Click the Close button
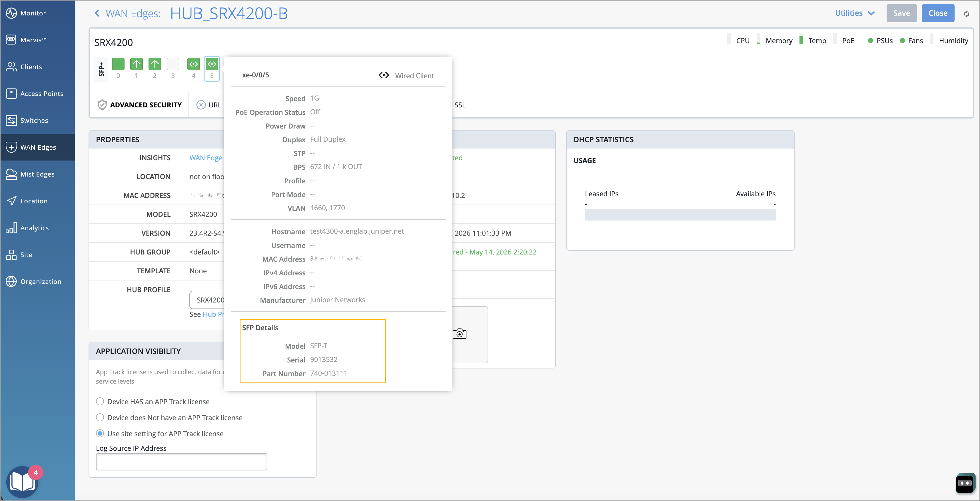The width and height of the screenshot is (980, 501). coord(938,13)
